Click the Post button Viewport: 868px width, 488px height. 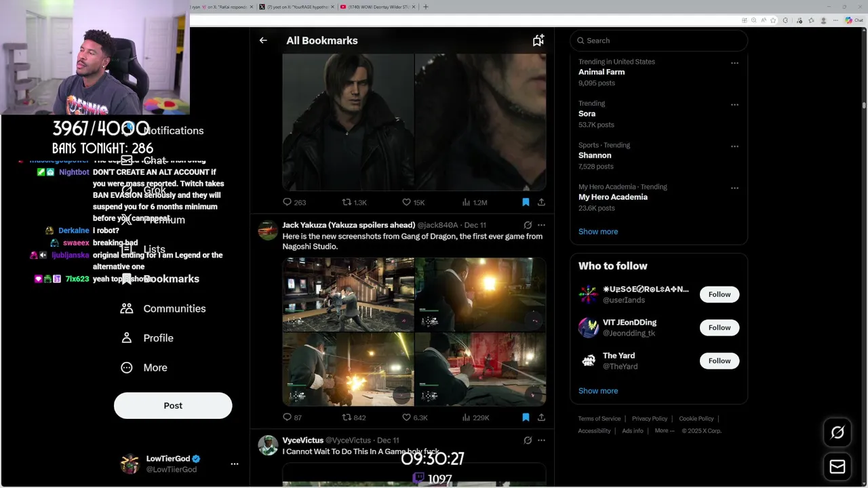pos(173,405)
